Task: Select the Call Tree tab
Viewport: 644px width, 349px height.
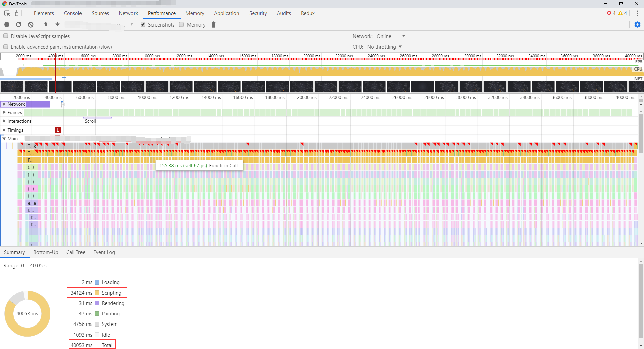Action: (x=76, y=252)
